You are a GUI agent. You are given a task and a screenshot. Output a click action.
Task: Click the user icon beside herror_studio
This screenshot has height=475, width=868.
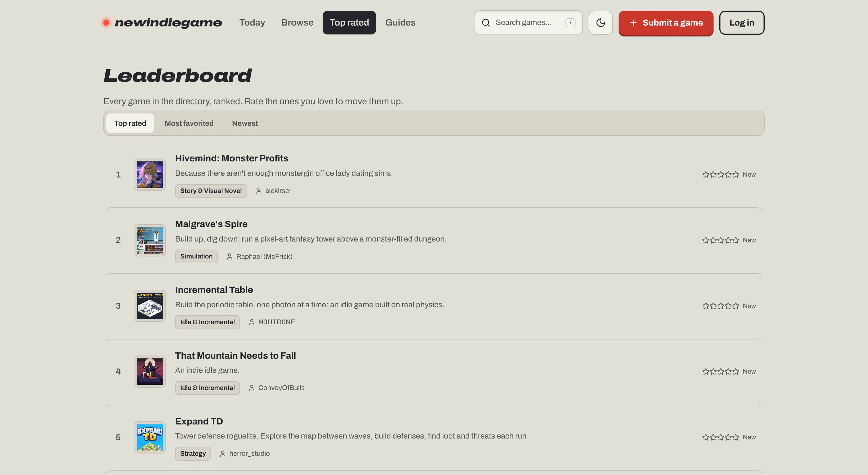pos(223,453)
